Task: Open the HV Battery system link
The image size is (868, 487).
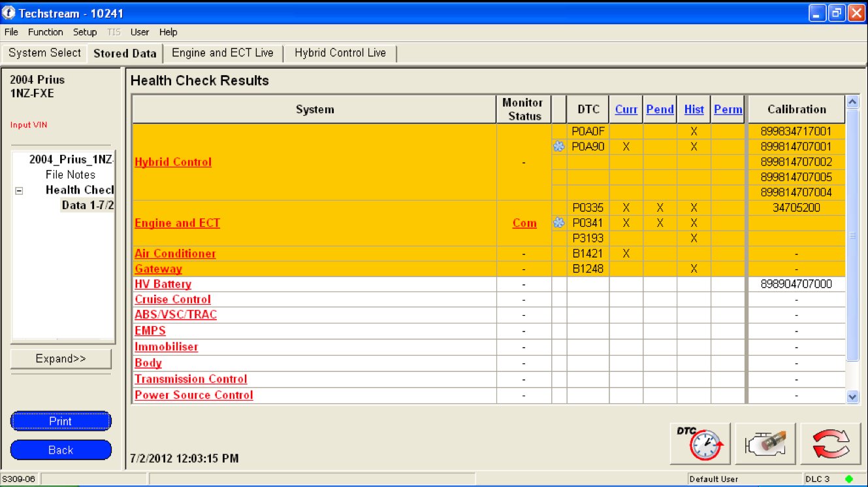Action: [x=163, y=284]
